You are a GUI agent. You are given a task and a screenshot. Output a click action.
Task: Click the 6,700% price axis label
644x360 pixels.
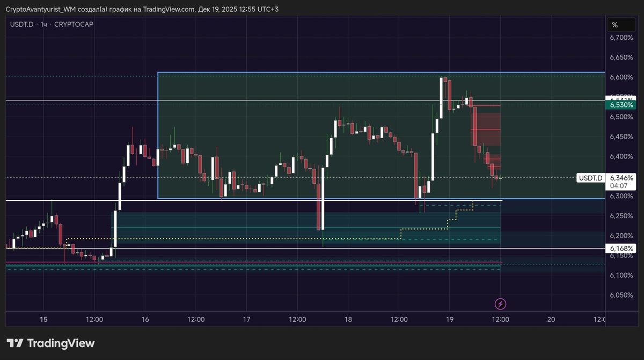tap(621, 38)
